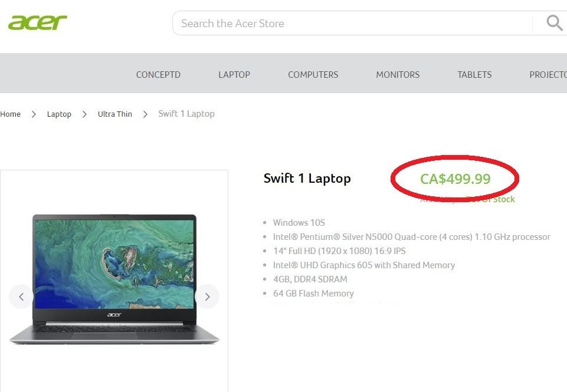Click the Laptop breadcrumb link

pyautogui.click(x=59, y=114)
